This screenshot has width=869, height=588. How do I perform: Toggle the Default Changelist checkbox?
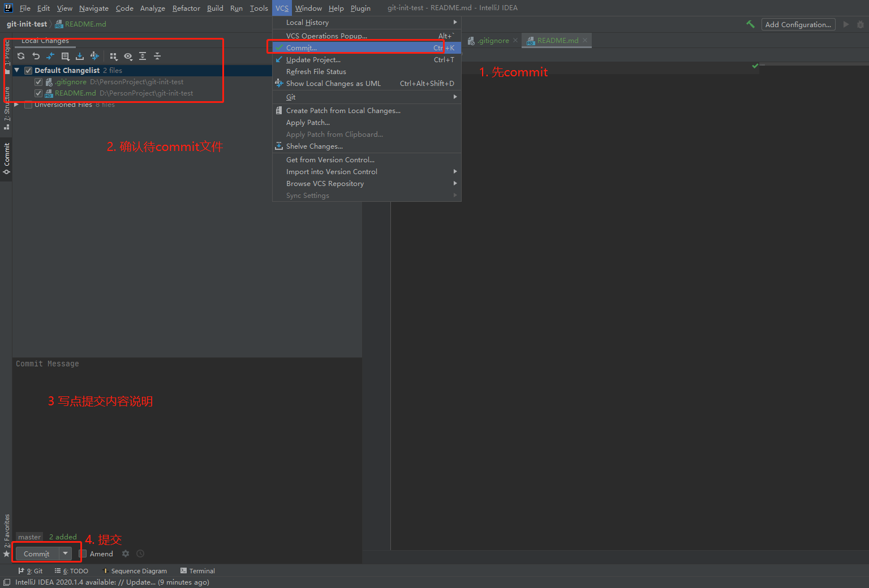pyautogui.click(x=28, y=71)
